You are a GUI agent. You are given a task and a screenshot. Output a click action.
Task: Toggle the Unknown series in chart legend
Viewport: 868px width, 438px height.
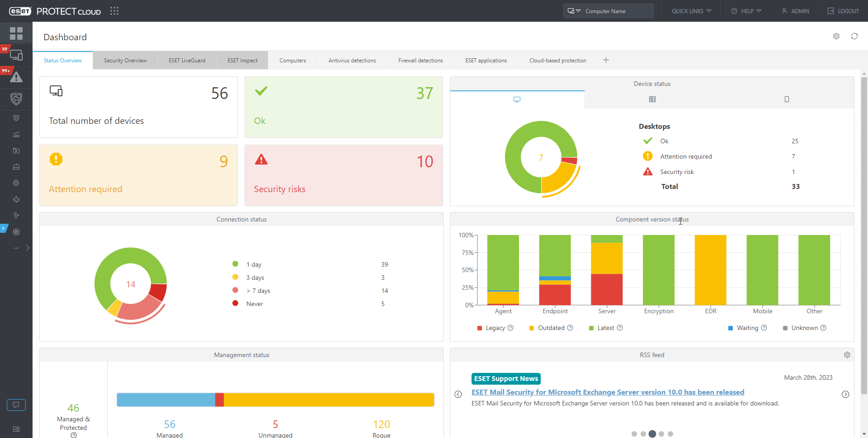800,328
